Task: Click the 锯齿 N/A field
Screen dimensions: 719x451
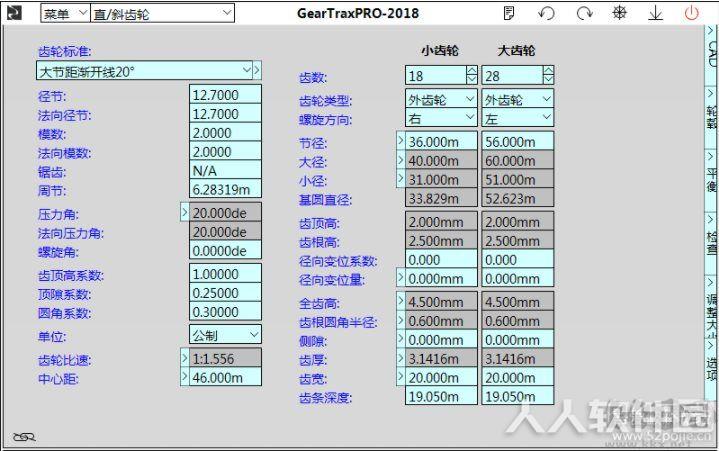Action: (x=225, y=170)
